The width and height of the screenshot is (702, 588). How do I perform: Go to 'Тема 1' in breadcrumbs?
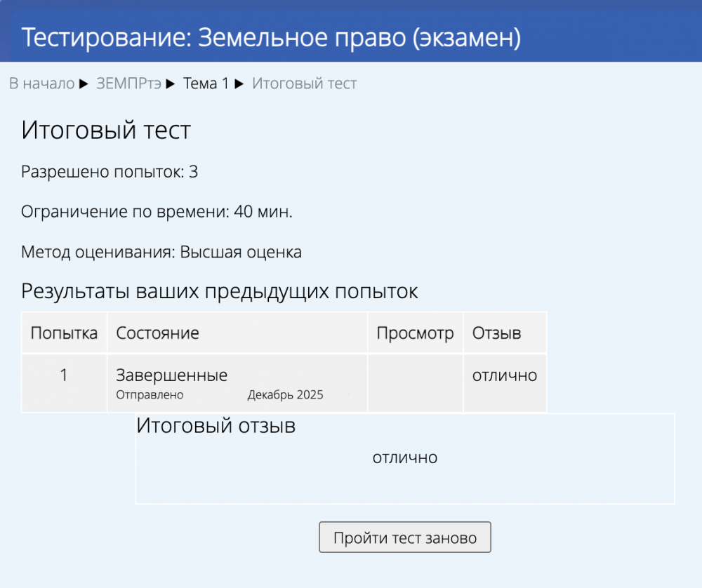tap(206, 84)
